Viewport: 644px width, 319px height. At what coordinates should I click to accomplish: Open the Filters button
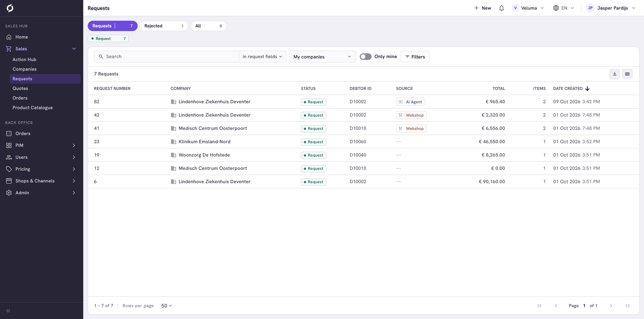point(415,57)
